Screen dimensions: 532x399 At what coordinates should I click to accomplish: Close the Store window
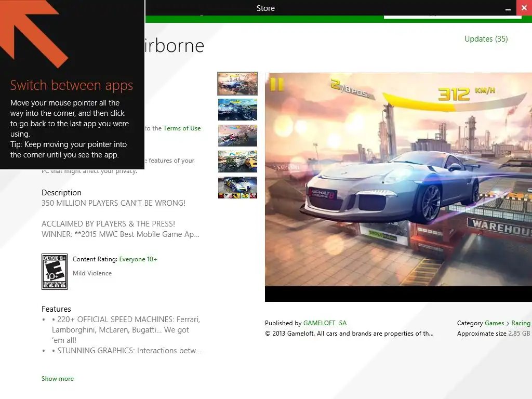(x=524, y=7)
